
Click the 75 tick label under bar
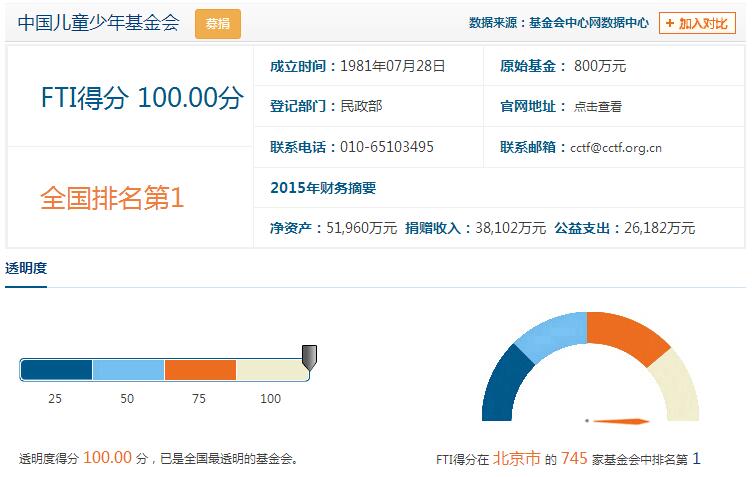[x=199, y=398]
